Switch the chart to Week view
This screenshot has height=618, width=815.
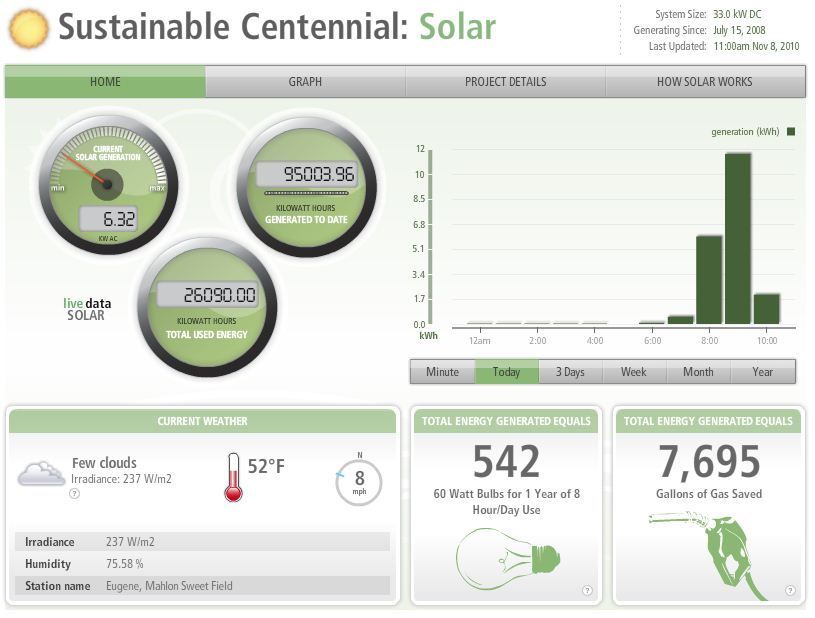pos(634,371)
